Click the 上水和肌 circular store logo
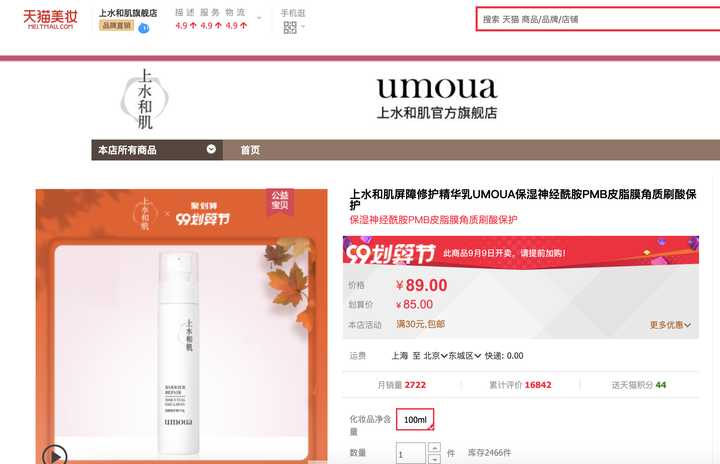 [144, 99]
